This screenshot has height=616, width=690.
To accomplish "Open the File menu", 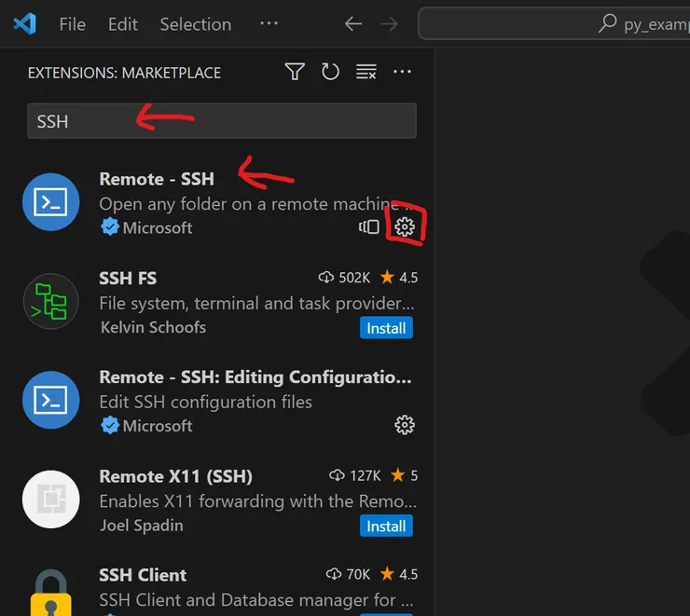I will pyautogui.click(x=72, y=24).
